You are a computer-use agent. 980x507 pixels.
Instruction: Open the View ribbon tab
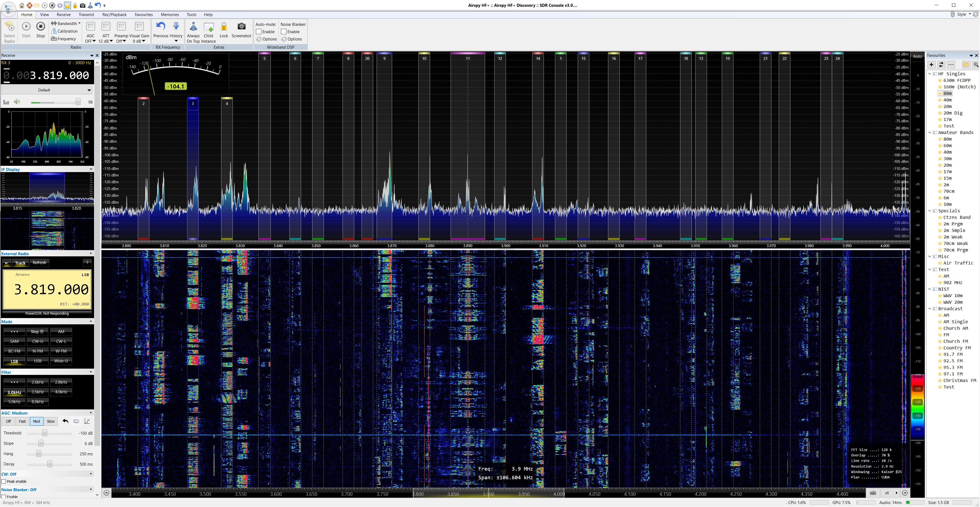point(45,14)
